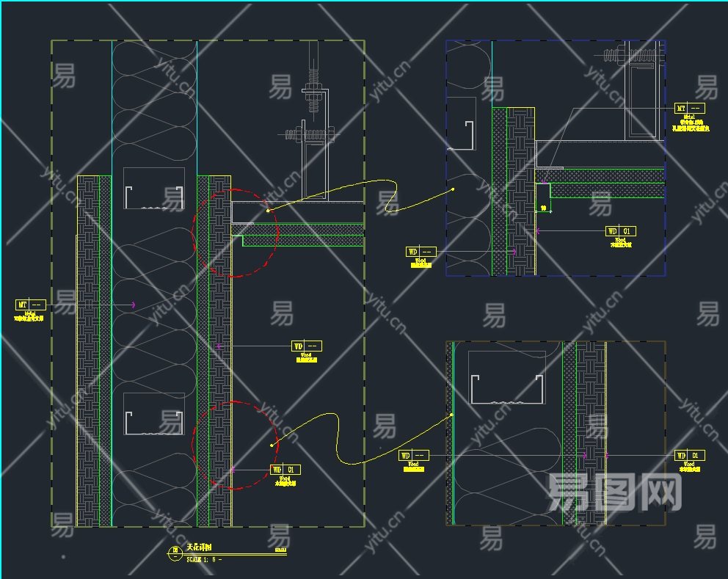The height and width of the screenshot is (579, 728).
Task: Pick the MT -- tag right of upper detail
Action: pos(689,108)
